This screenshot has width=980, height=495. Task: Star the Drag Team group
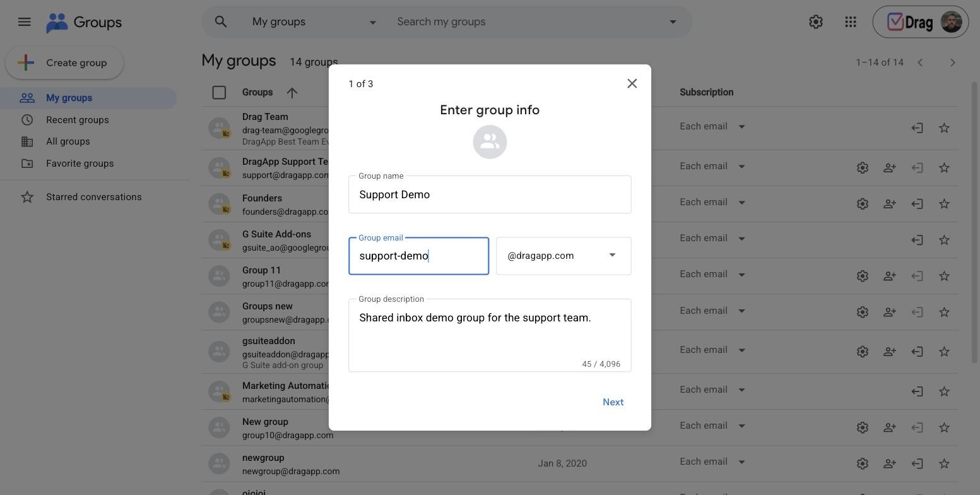pos(944,128)
